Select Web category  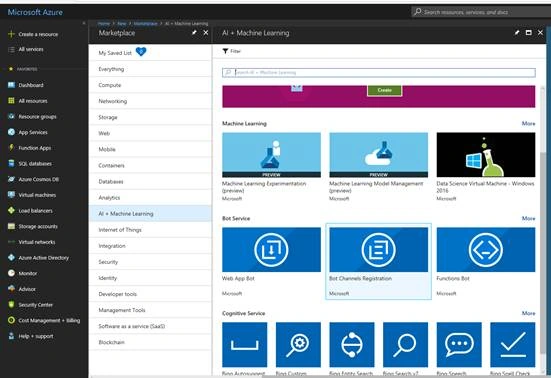[150, 133]
